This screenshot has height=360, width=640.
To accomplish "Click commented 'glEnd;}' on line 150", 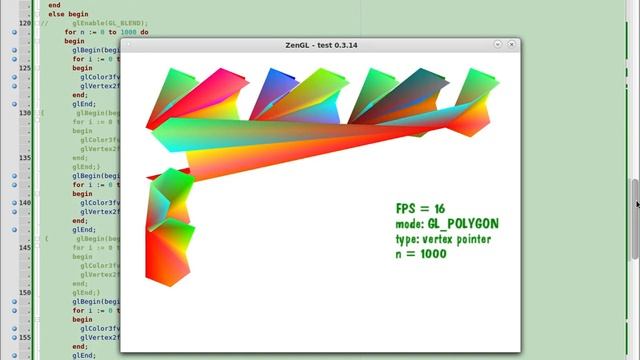I will [x=86, y=293].
